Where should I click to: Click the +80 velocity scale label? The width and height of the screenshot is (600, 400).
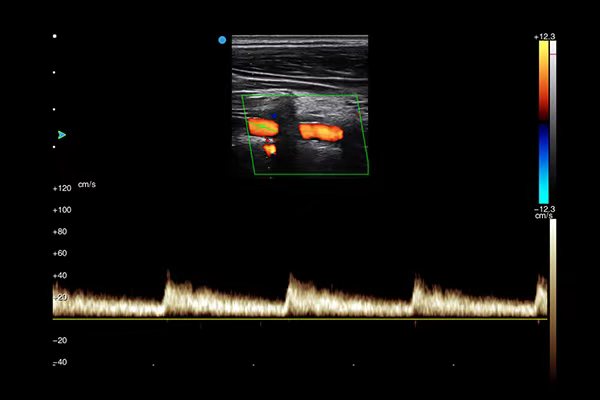[x=61, y=232]
